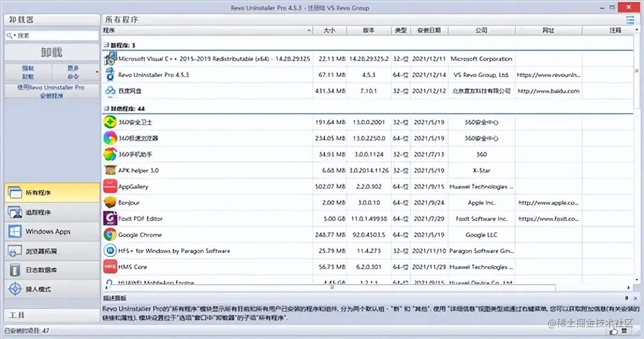Screen dimensions: 644x339
Task: Collapse the 其他程序: 44 group
Action: pyautogui.click(x=105, y=108)
